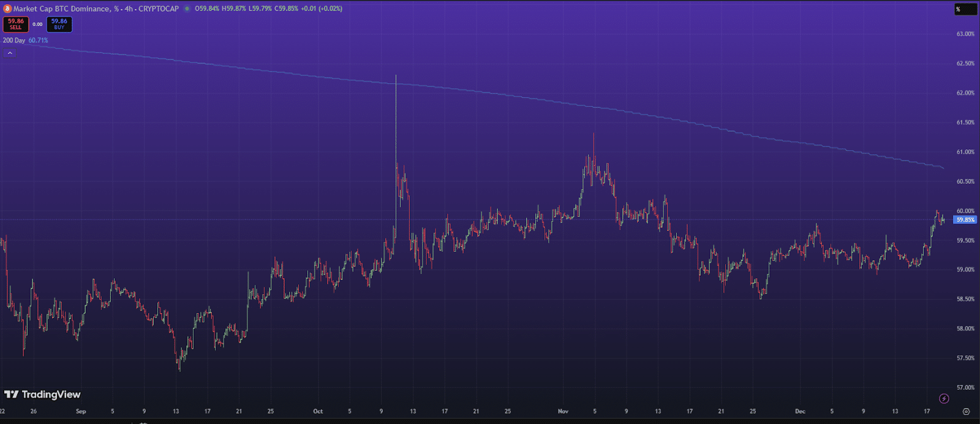Click the Bitcoin symbol logo icon
The height and width of the screenshot is (424, 980).
tap(7, 9)
